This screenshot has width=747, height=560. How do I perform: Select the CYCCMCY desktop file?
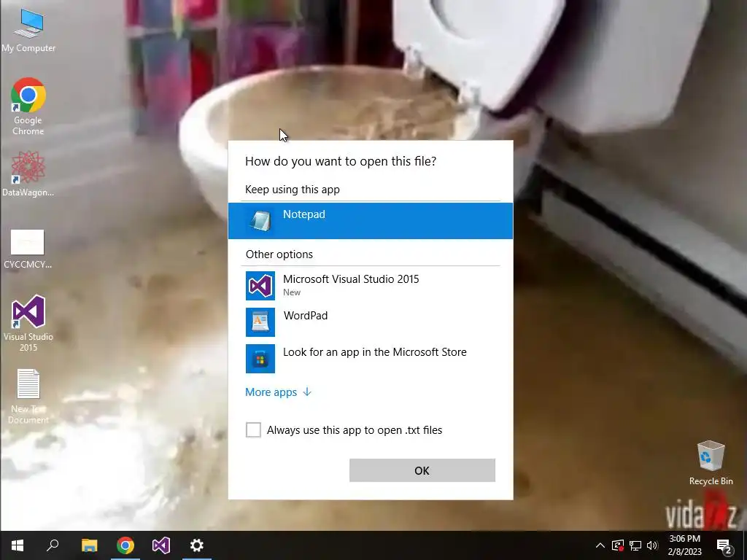coord(28,249)
